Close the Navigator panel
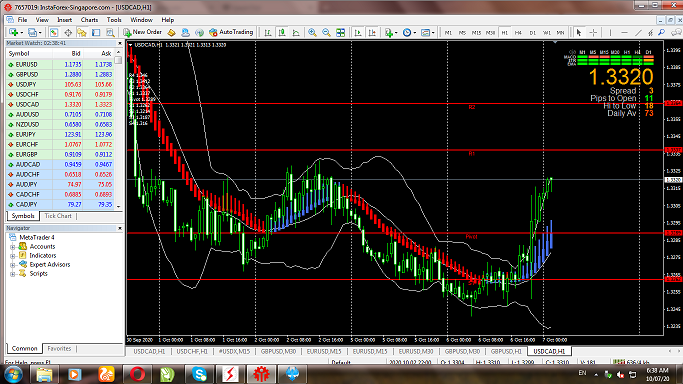Screen dimensions: 683x384 120,228
